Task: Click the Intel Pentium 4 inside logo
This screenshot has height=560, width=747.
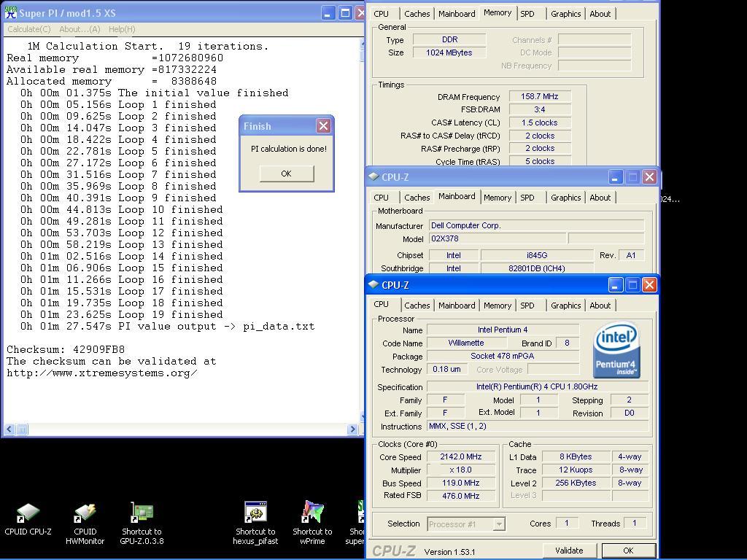Action: click(x=616, y=351)
